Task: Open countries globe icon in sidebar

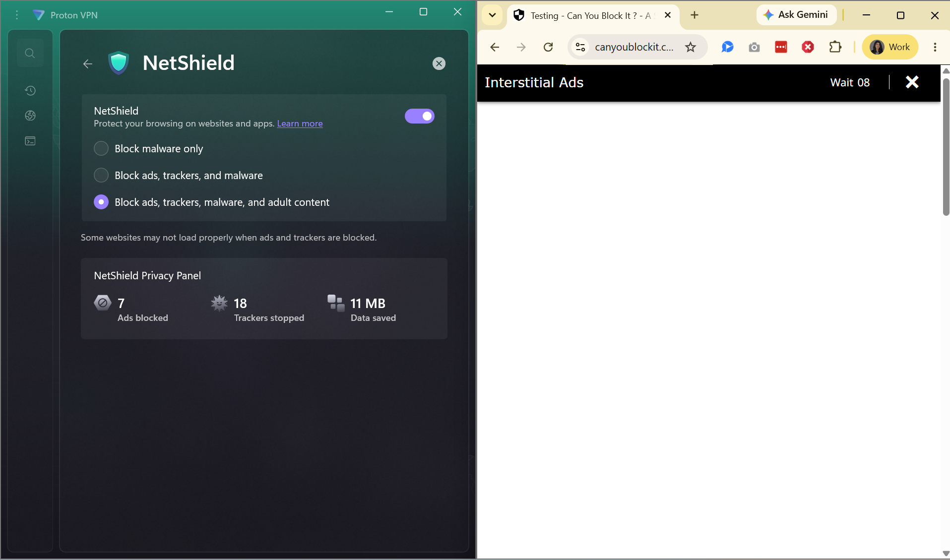Action: click(30, 116)
